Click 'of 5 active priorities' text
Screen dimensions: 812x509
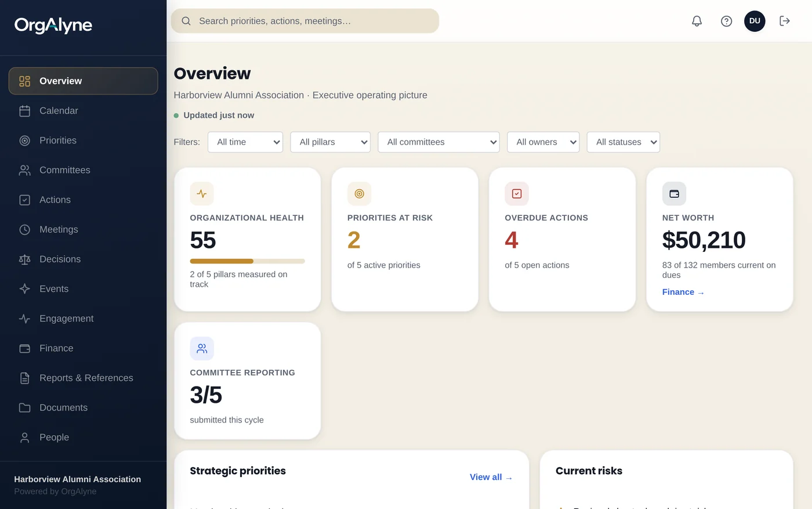[384, 265]
